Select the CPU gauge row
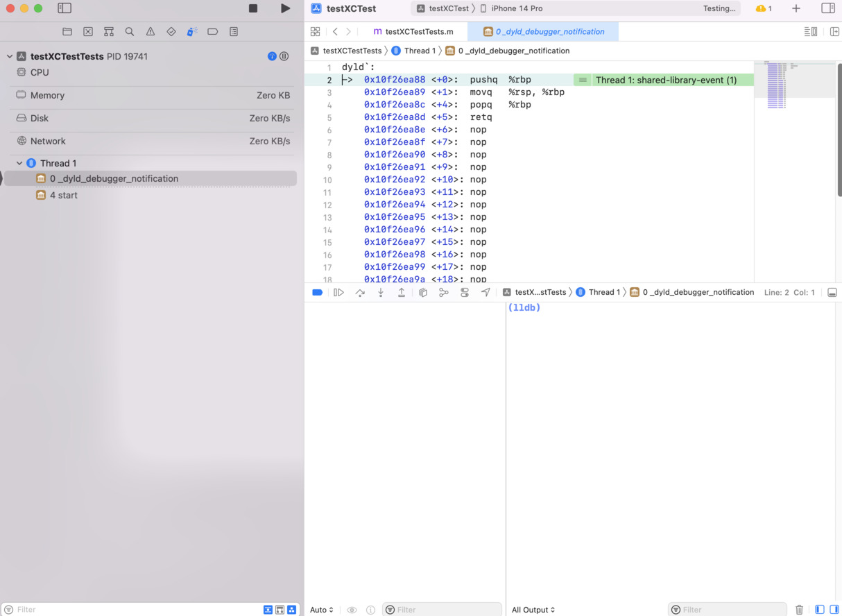This screenshot has height=616, width=842. click(x=151, y=72)
